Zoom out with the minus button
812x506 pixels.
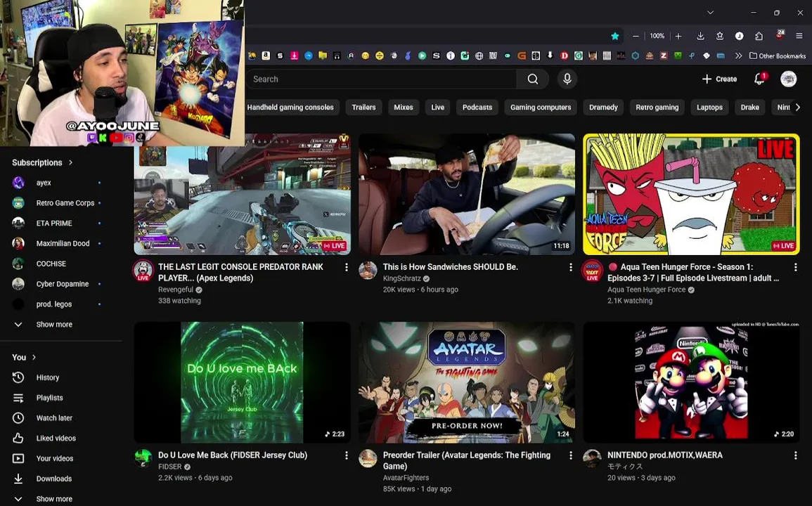[636, 36]
